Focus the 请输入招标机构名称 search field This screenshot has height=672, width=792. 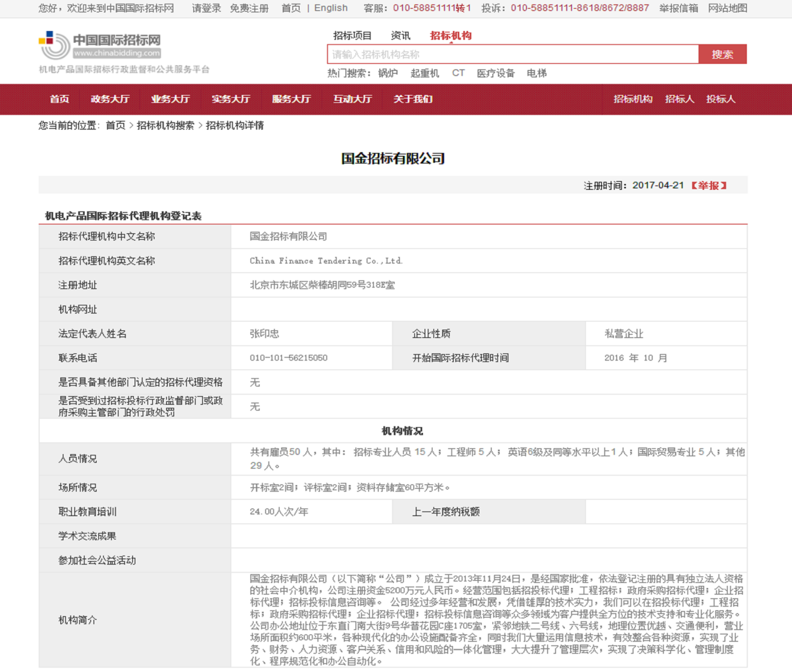coord(513,54)
